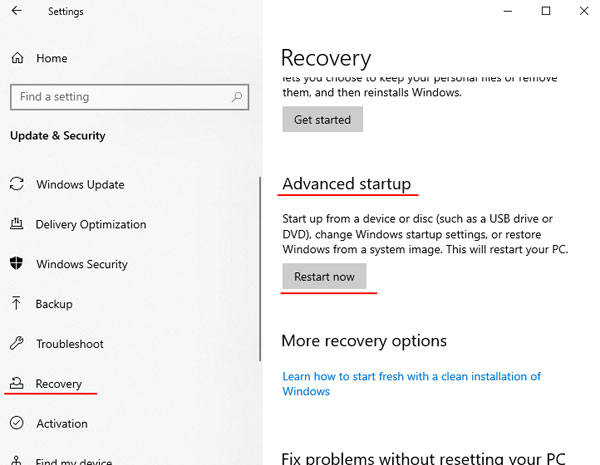Open the clean installation of Windows link
The height and width of the screenshot is (465, 600).
point(411,383)
